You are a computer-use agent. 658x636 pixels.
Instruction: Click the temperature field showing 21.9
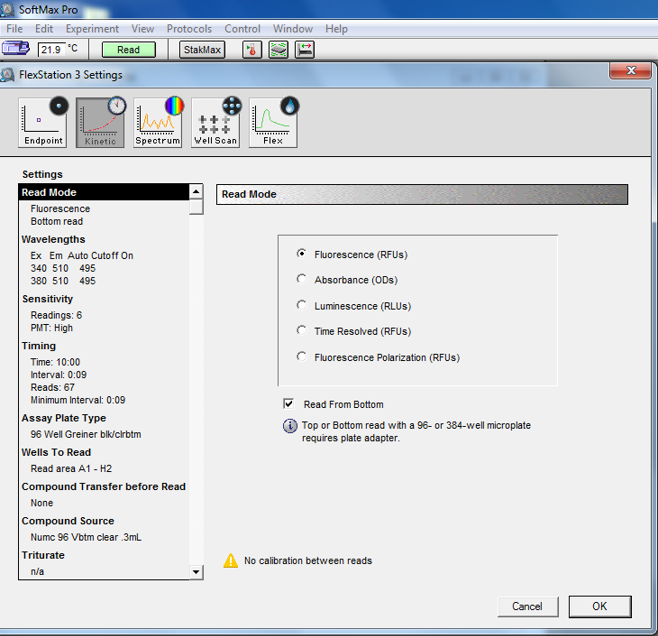[52, 50]
